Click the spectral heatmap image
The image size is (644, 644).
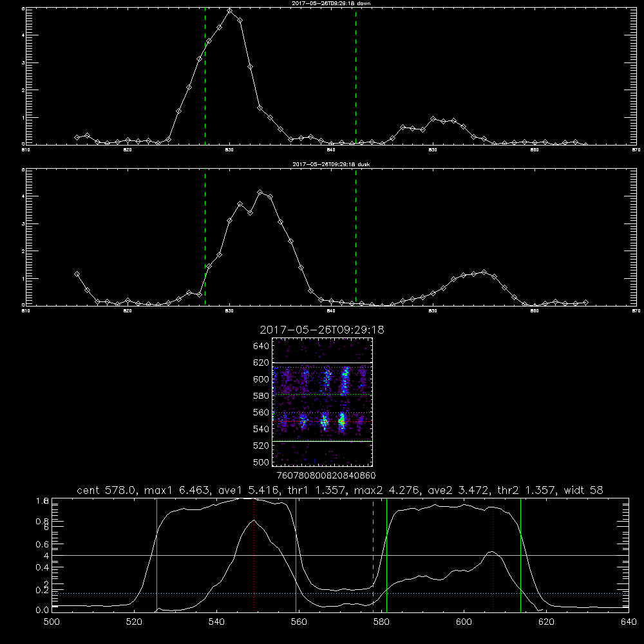pyautogui.click(x=322, y=402)
